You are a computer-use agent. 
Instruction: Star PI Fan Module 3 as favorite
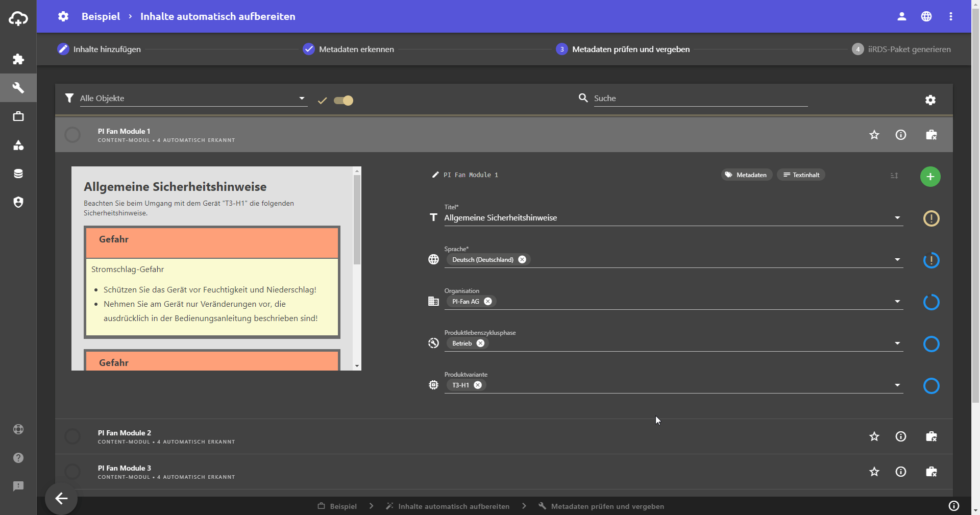874,472
